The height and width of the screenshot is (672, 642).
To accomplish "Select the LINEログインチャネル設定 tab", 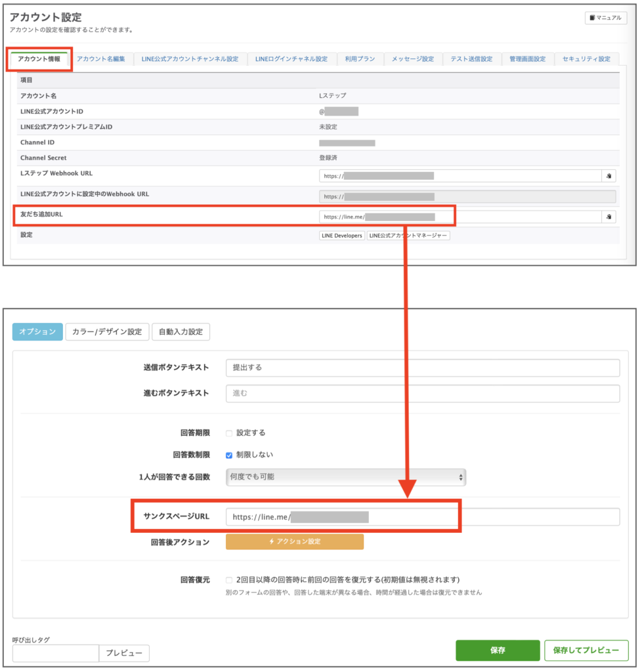I will [x=291, y=59].
